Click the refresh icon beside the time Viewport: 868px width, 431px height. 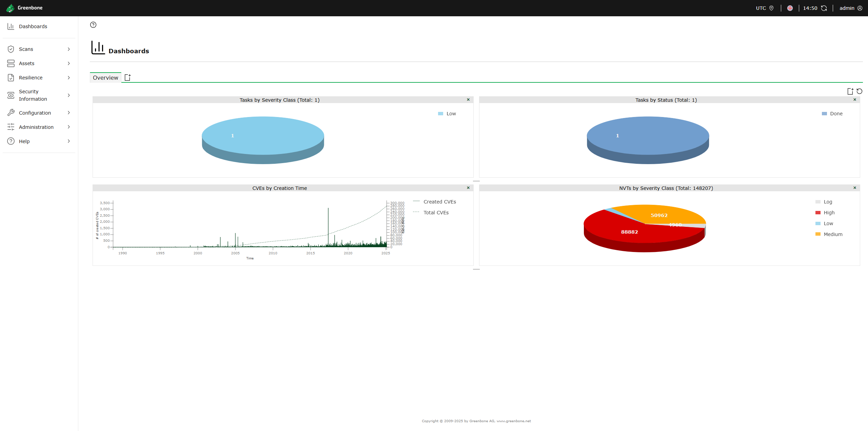click(824, 8)
